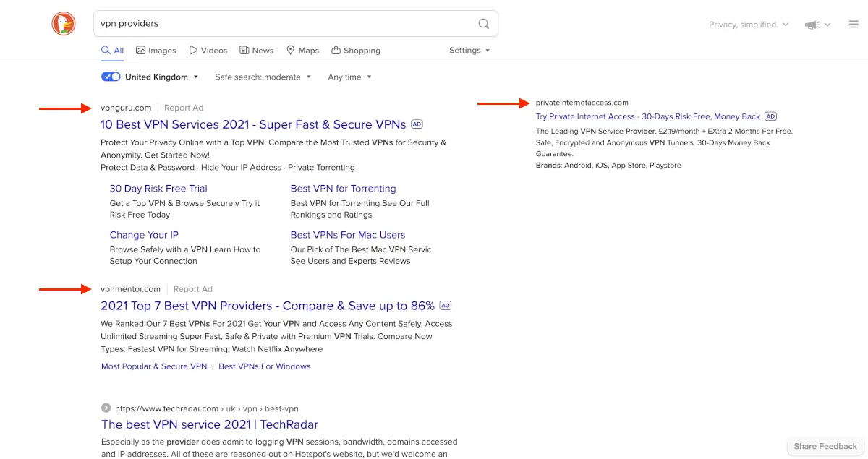
Task: Open the Best VPNs For Mac Users sitelink
Action: (x=348, y=235)
